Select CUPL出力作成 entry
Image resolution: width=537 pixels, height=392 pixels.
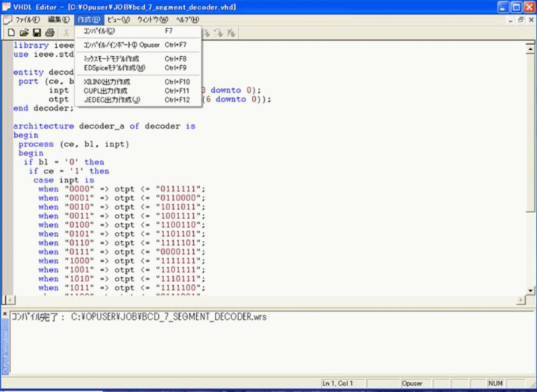coord(138,91)
